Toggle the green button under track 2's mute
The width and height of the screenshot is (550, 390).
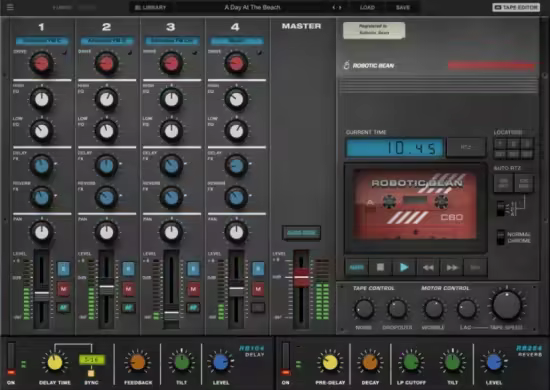pos(128,308)
